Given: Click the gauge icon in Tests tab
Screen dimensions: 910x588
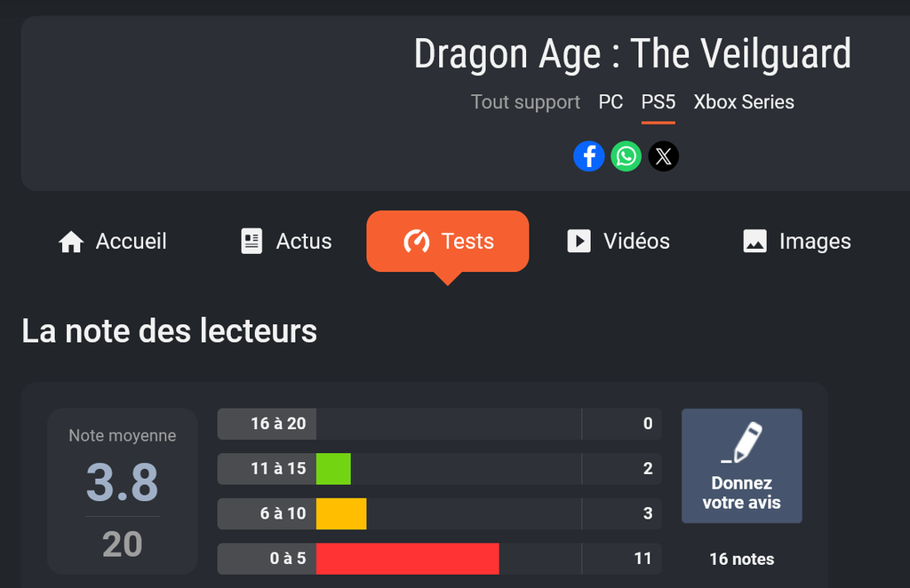Looking at the screenshot, I should tap(416, 242).
